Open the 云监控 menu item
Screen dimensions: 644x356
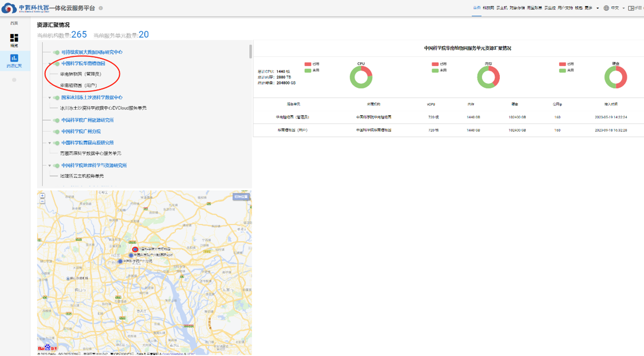click(x=550, y=8)
